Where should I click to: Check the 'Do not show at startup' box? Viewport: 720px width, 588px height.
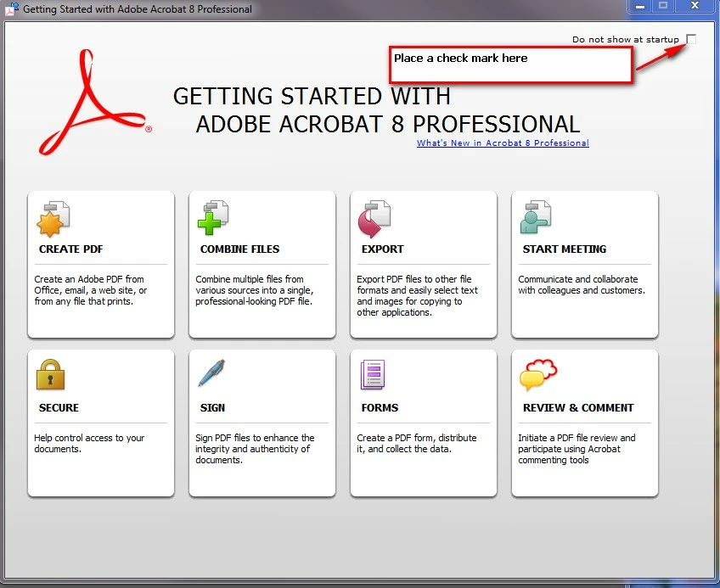click(x=691, y=39)
